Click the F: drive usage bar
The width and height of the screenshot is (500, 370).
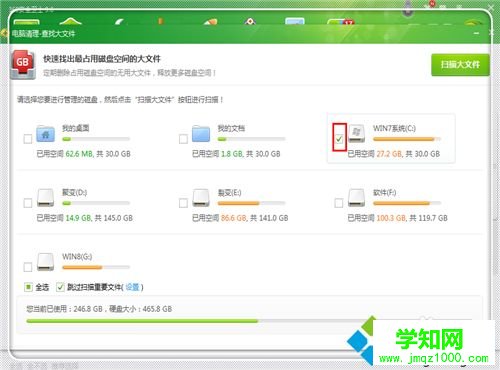pos(407,203)
